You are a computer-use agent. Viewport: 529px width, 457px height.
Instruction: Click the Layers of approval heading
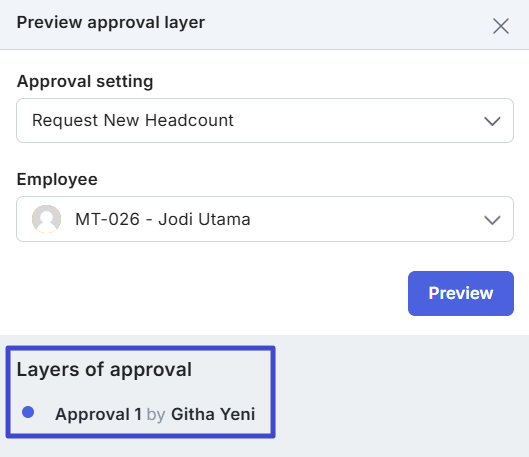point(104,369)
